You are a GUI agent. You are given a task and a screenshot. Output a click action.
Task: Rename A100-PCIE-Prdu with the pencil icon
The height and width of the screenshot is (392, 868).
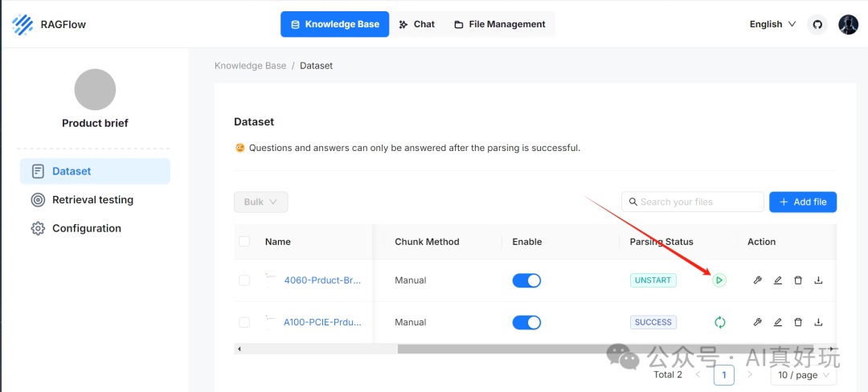point(778,322)
